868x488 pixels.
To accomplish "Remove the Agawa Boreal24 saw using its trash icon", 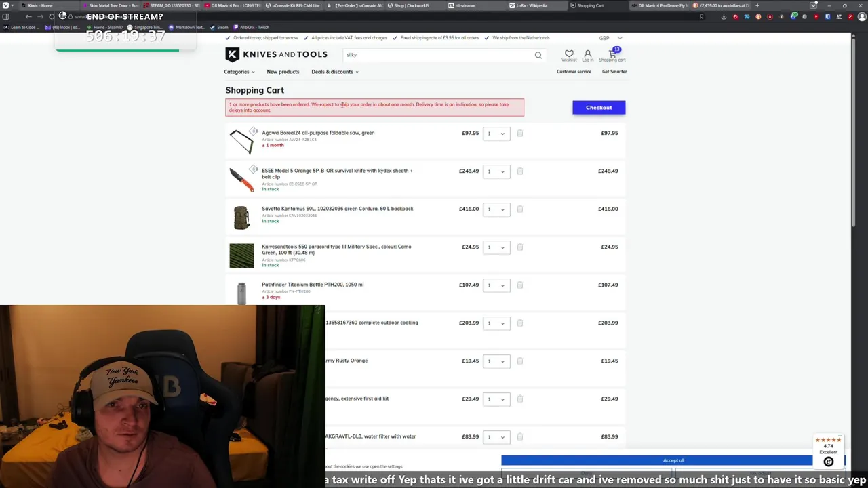I will click(x=520, y=133).
